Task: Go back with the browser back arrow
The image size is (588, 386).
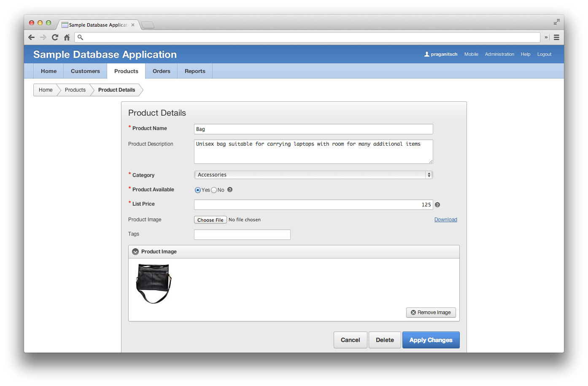Action: [x=31, y=37]
